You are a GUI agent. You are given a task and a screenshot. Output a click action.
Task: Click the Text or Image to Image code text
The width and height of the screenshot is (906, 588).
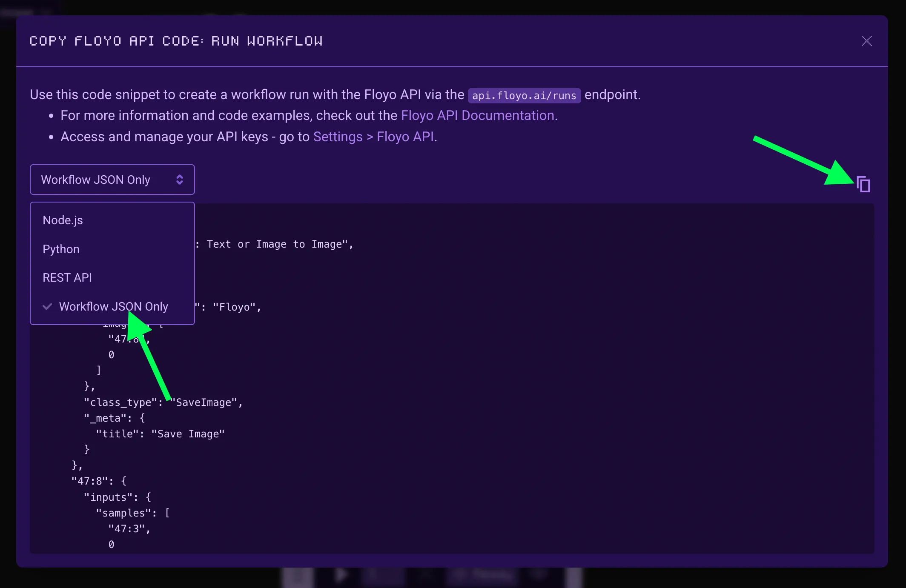275,244
